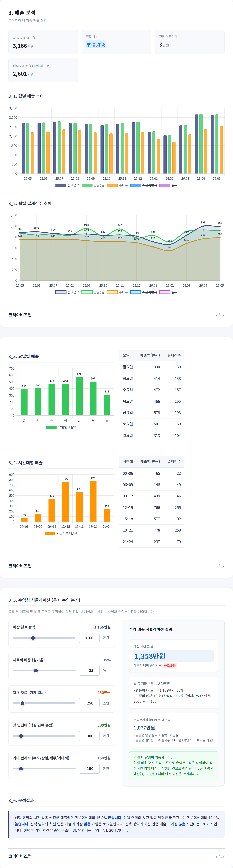
Task: Select the 화요일 table row
Action: [x=152, y=378]
